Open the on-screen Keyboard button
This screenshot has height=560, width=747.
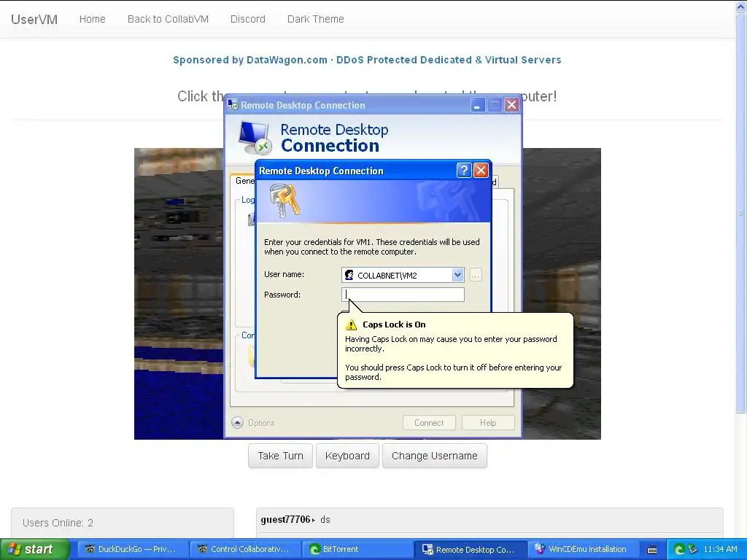tap(347, 456)
